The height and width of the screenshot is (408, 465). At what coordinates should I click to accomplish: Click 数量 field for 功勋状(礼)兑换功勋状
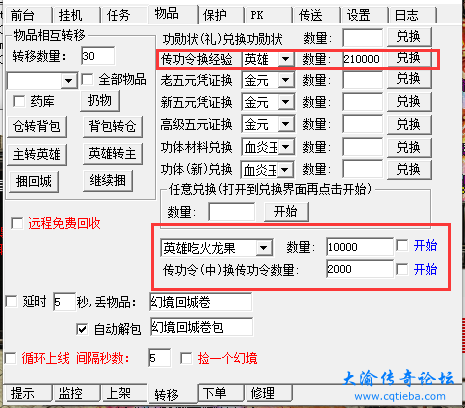pyautogui.click(x=363, y=37)
